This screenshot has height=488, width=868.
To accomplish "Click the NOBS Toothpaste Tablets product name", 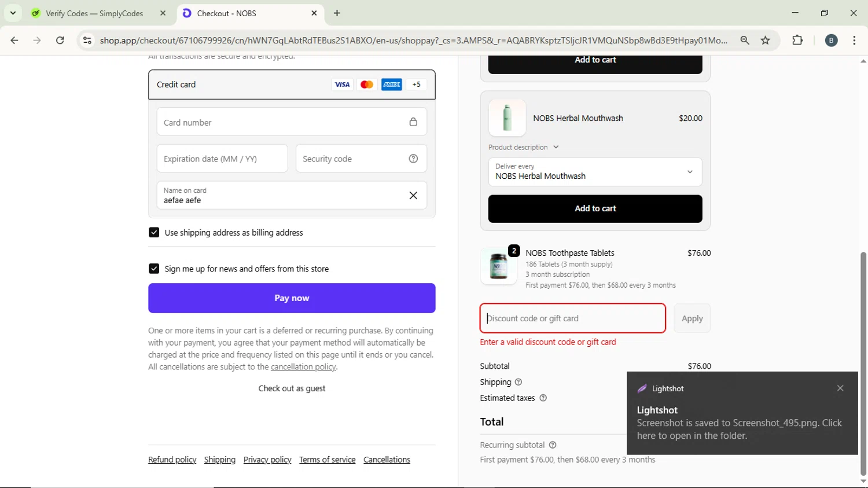I will click(x=570, y=253).
